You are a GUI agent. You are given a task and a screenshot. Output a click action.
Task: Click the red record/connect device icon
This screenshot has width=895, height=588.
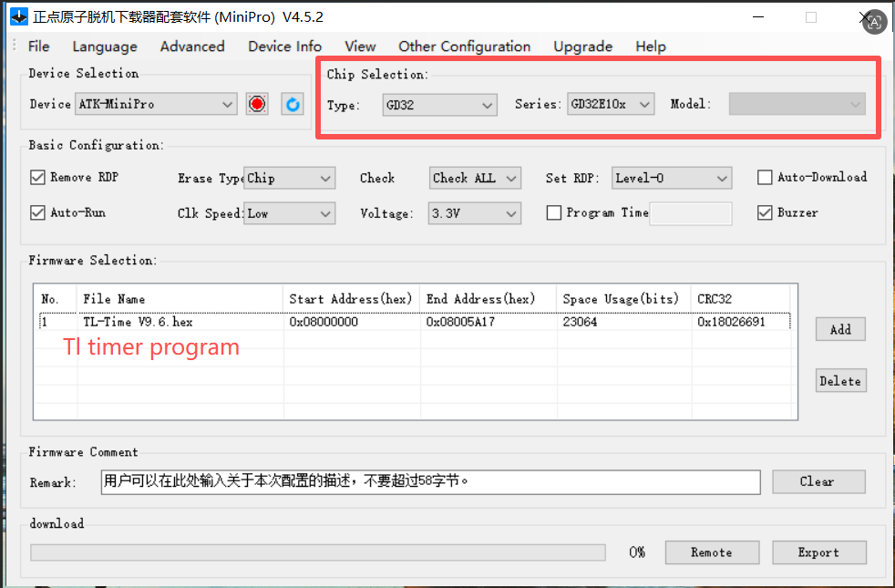click(257, 104)
